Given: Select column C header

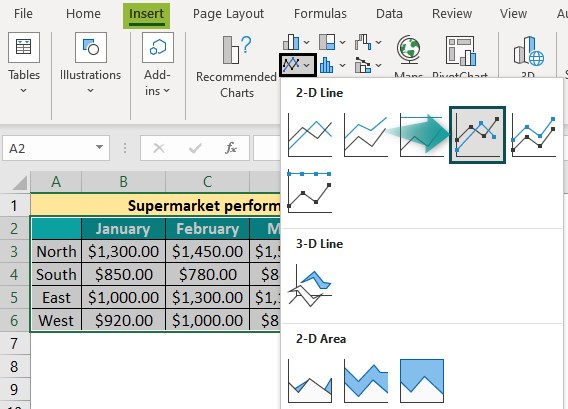Looking at the screenshot, I should click(208, 181).
